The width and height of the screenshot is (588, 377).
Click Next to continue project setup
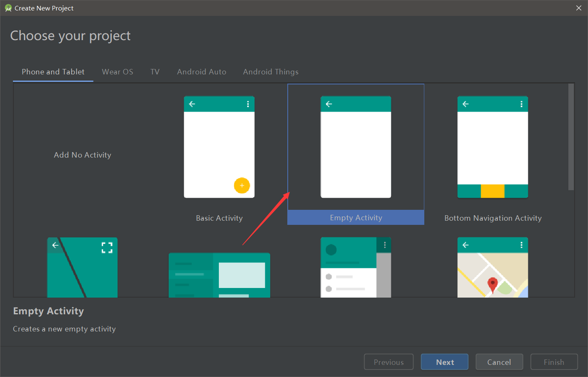[x=444, y=362]
